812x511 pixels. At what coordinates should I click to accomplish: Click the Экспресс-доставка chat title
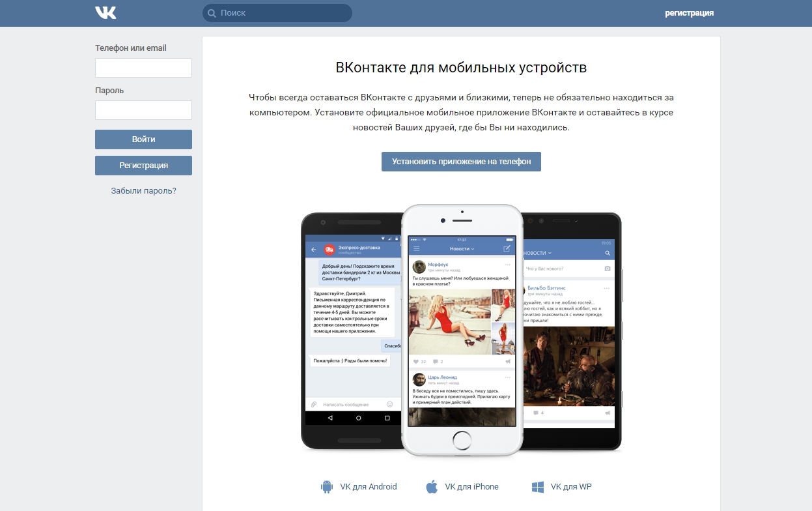(x=359, y=247)
